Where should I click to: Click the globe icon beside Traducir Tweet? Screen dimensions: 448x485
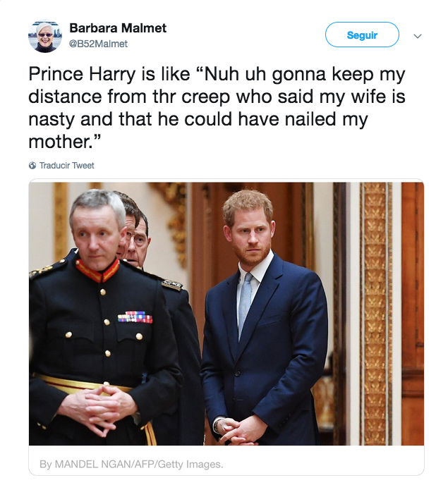(32, 166)
